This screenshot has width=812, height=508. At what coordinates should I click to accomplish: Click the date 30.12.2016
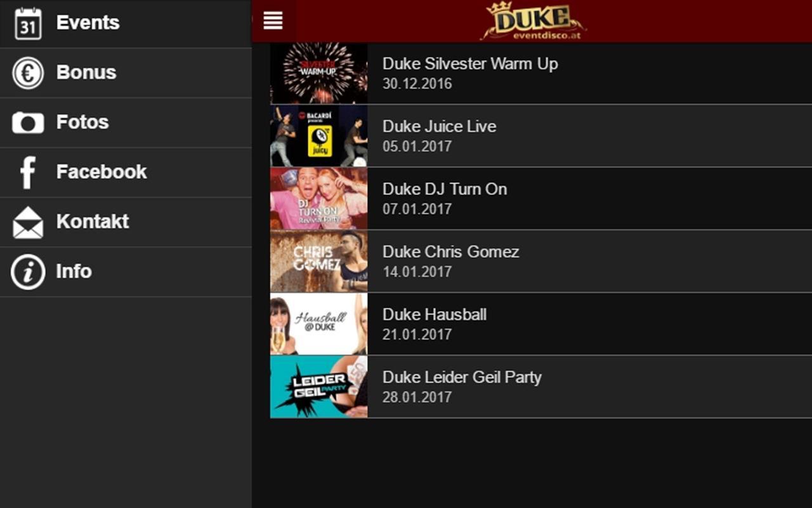click(417, 84)
